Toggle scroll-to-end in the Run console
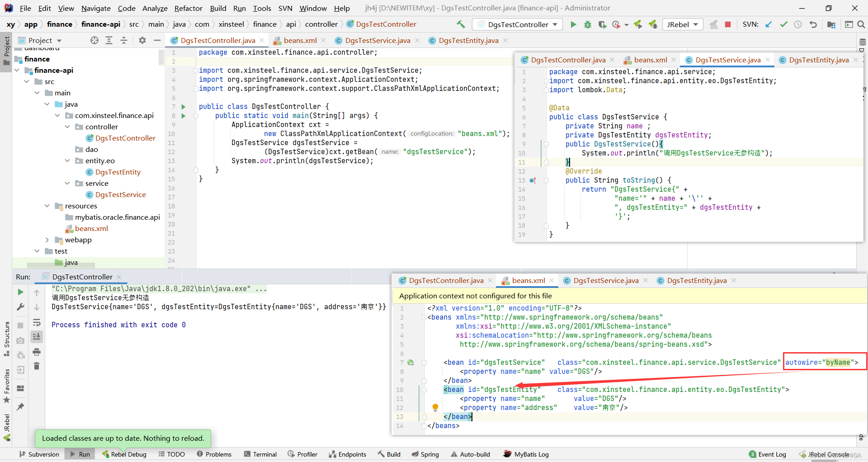The width and height of the screenshot is (868, 462). point(37,337)
